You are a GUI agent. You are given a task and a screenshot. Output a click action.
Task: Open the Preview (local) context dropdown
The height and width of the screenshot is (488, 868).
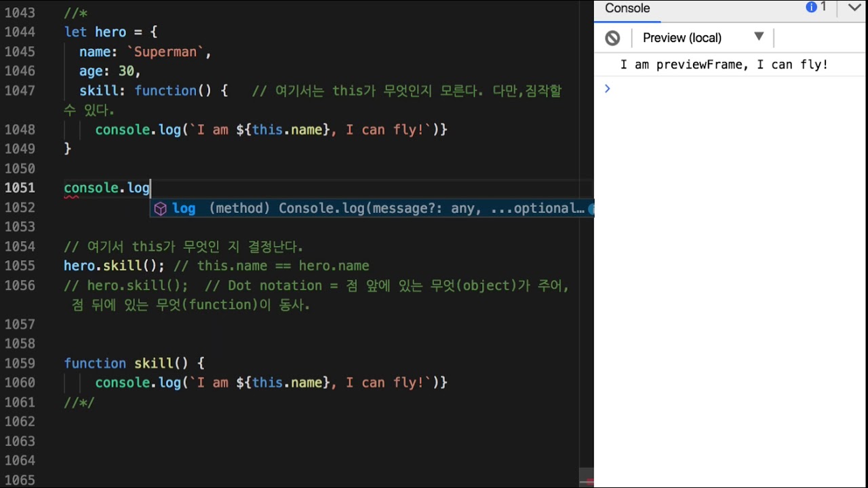[703, 38]
